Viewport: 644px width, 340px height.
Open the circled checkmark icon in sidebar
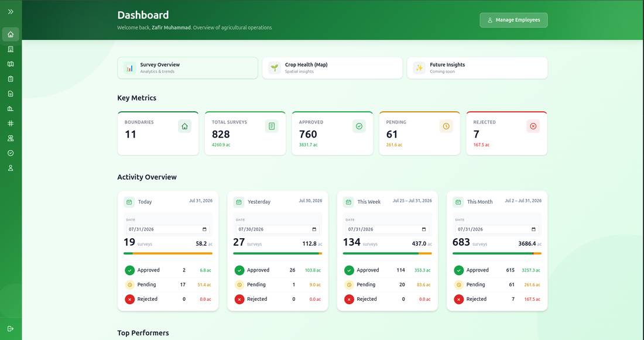[11, 153]
